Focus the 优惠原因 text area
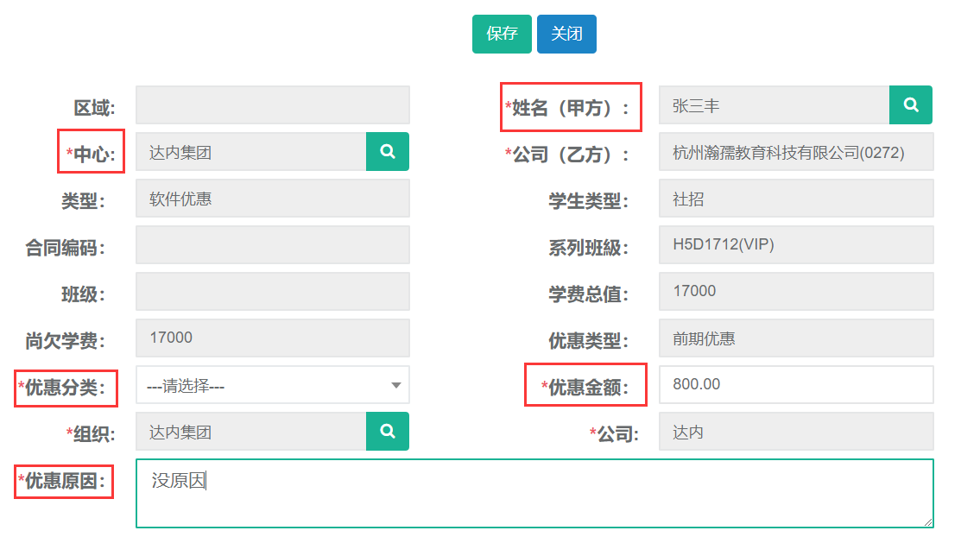 pos(534,493)
